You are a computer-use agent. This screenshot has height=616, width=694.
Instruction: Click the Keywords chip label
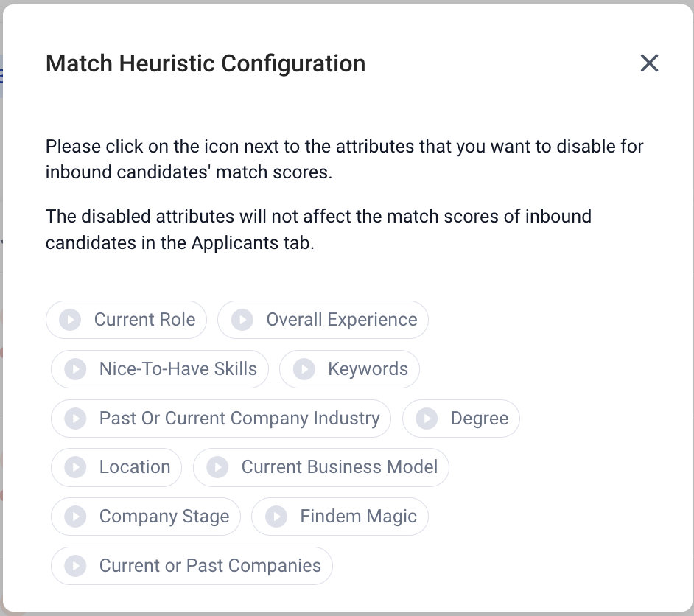(x=368, y=368)
